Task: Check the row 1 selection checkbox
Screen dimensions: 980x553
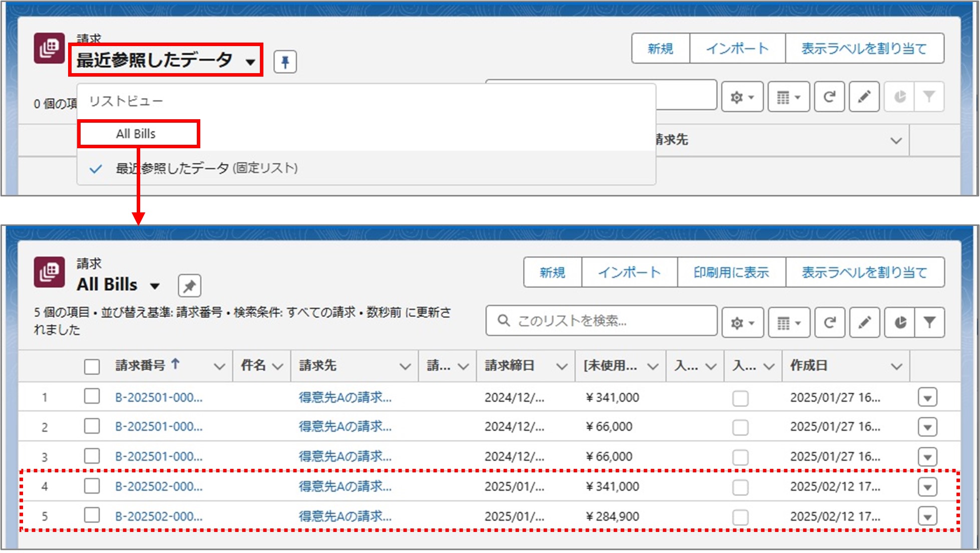Action: coord(92,397)
